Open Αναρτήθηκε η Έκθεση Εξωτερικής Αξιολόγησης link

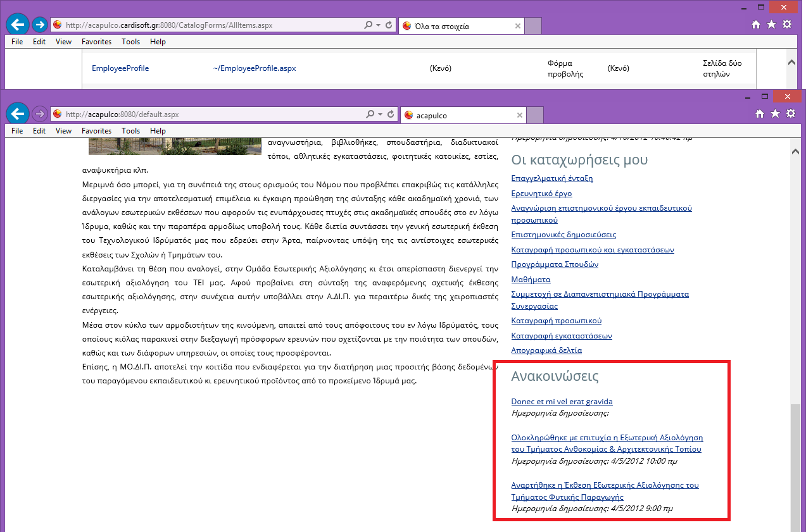(x=605, y=491)
